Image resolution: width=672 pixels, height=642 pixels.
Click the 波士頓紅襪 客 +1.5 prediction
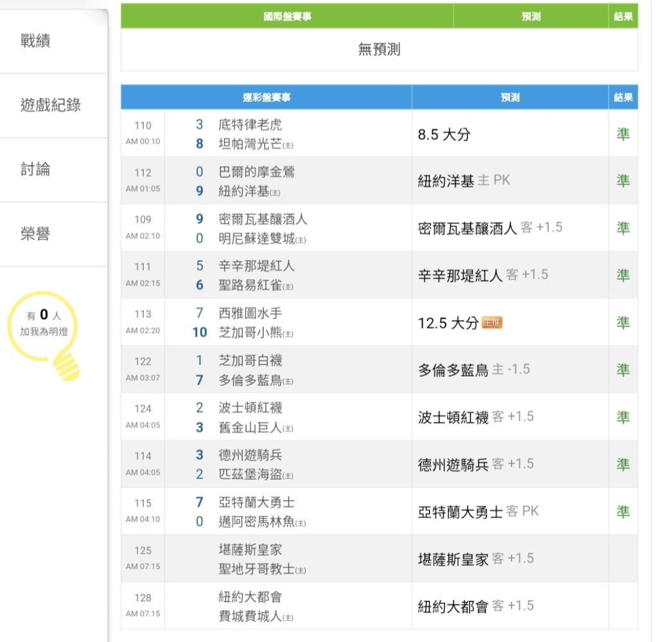point(476,417)
